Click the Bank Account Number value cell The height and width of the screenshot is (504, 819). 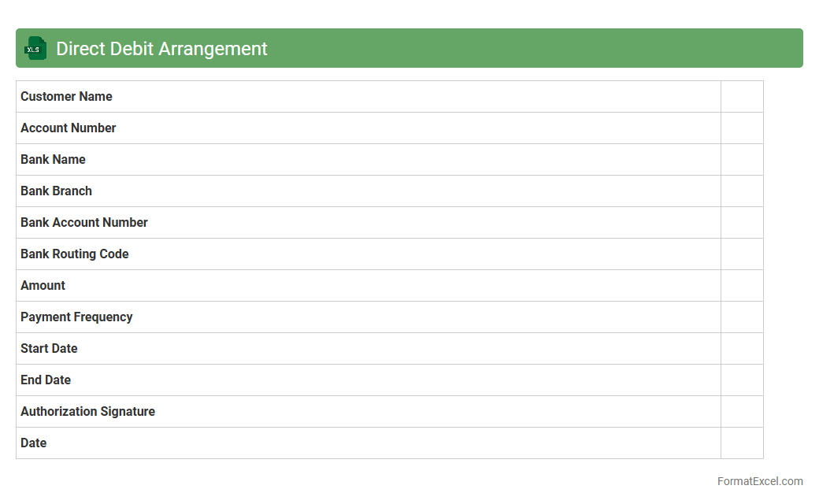pos(742,223)
